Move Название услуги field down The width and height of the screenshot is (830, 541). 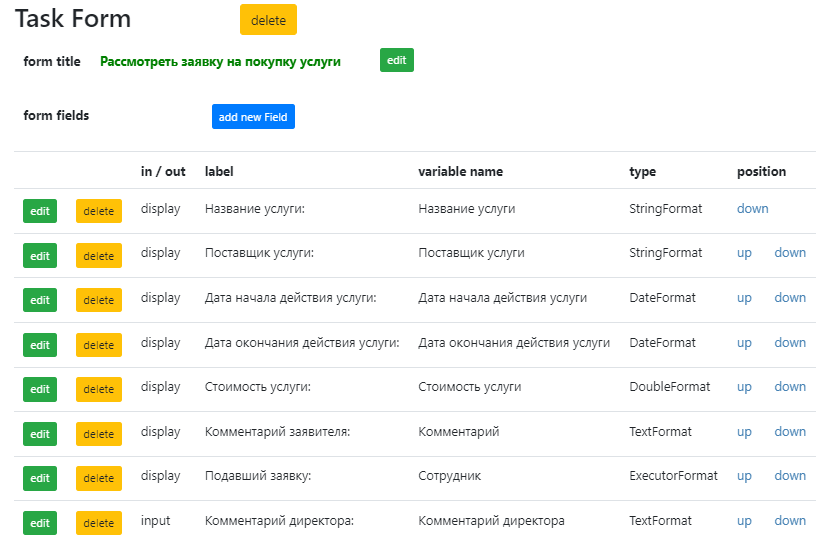click(752, 209)
